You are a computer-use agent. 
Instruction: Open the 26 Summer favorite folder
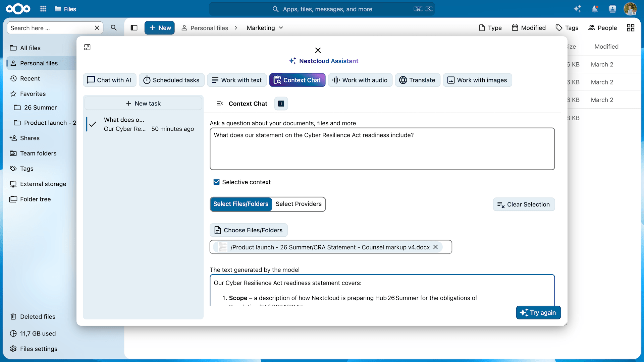43,108
